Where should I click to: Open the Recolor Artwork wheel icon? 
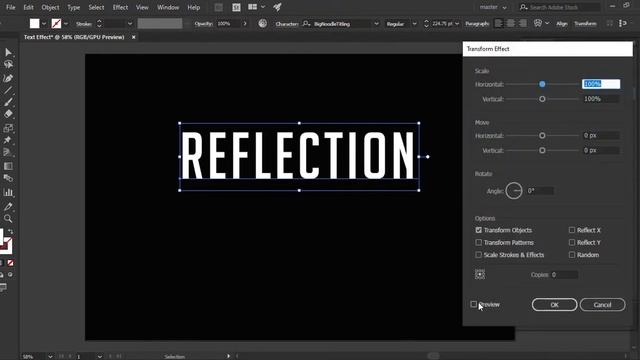(262, 24)
